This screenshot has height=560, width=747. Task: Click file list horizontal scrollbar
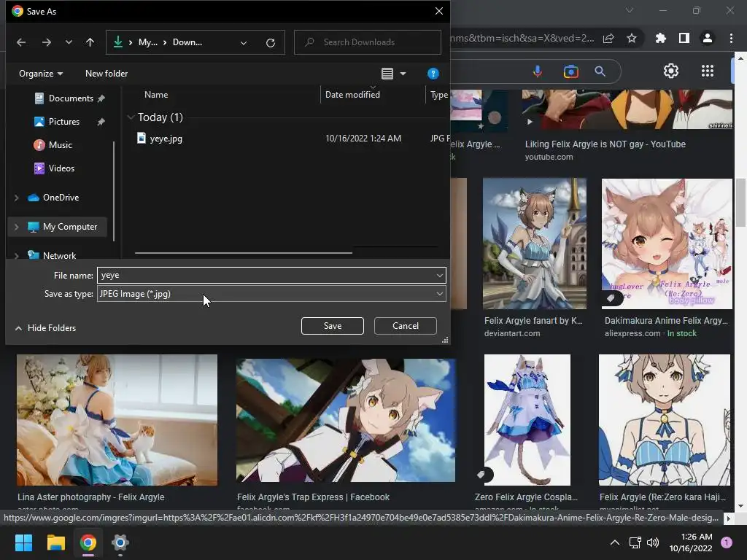(244, 253)
